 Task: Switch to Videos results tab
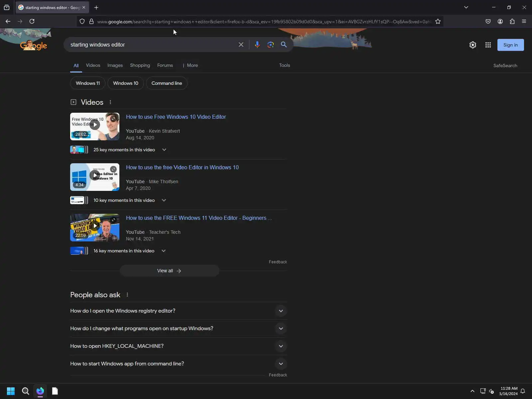tap(93, 65)
